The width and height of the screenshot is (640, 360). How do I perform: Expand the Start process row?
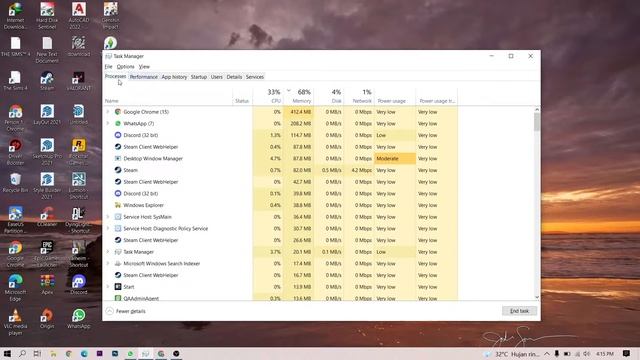coord(108,287)
